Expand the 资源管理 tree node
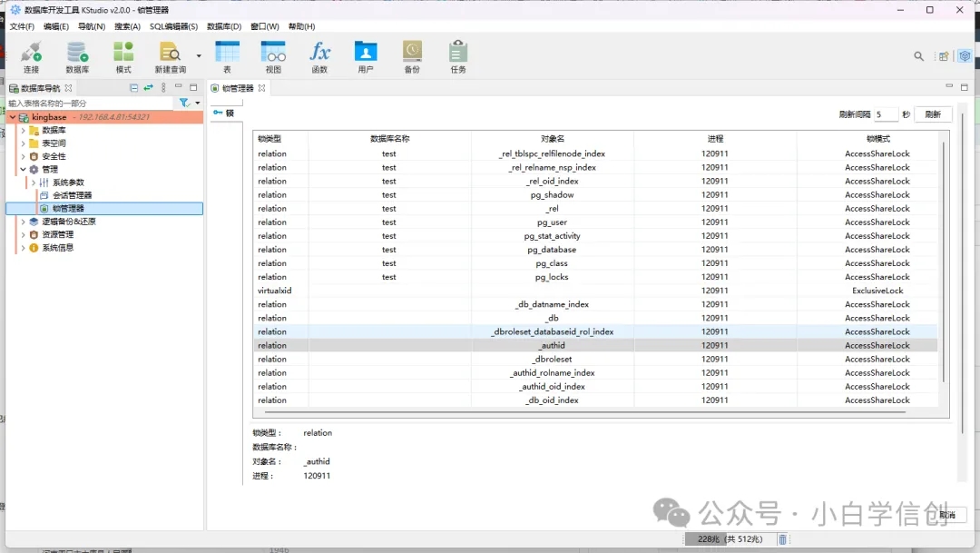 point(23,234)
